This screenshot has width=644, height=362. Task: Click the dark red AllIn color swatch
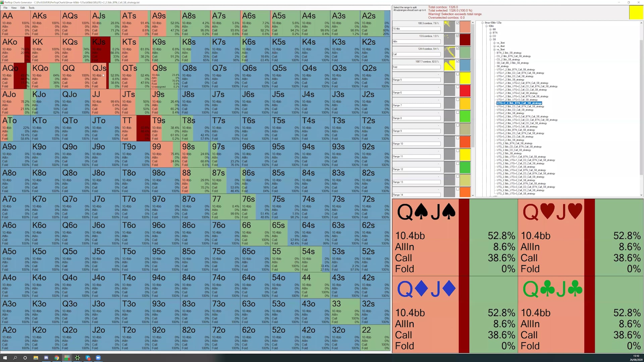465,40
